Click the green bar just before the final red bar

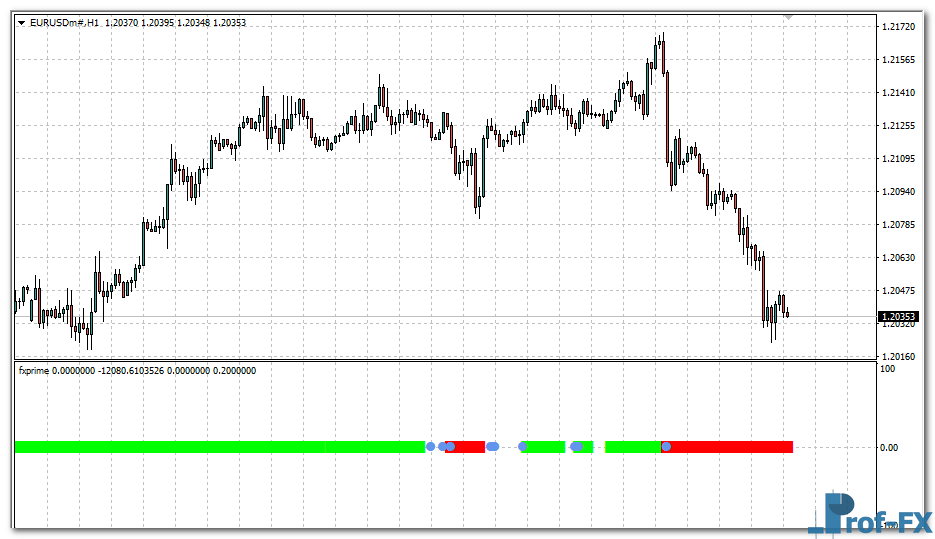(x=632, y=446)
